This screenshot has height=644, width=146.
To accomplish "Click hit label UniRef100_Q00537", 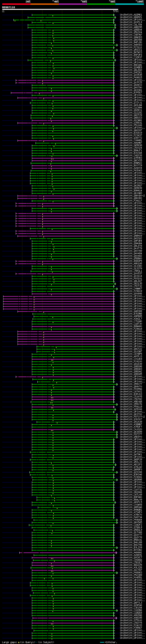I will [131, 273].
